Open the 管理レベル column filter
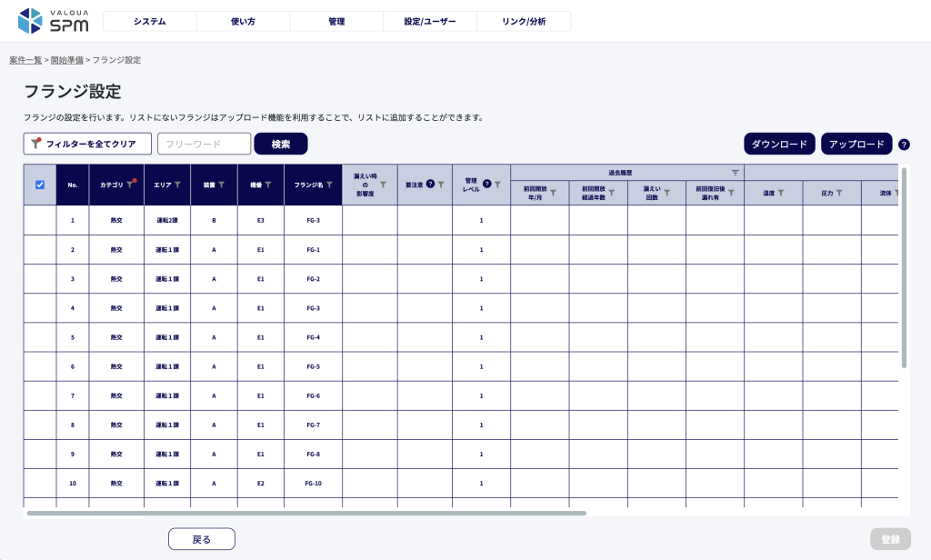 497,185
